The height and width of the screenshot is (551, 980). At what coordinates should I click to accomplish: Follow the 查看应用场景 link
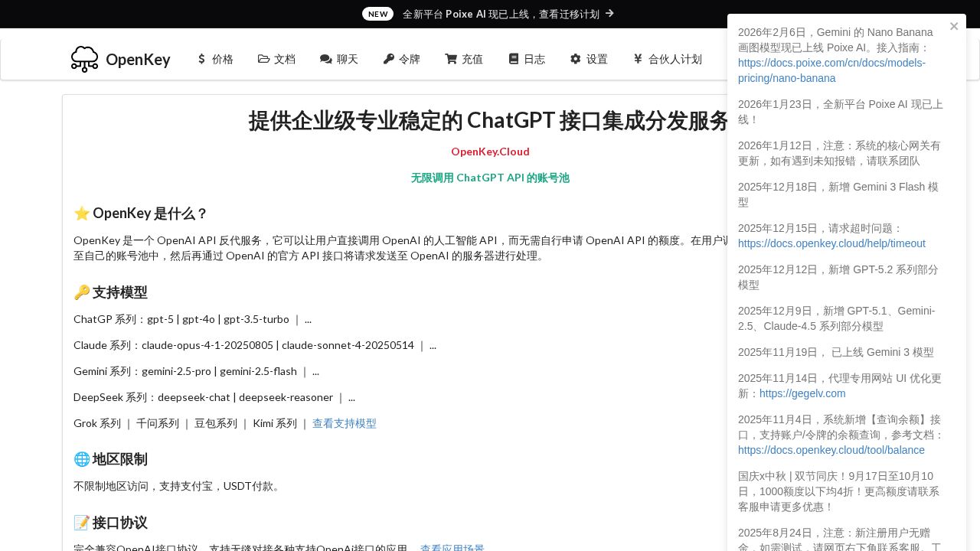tap(452, 549)
